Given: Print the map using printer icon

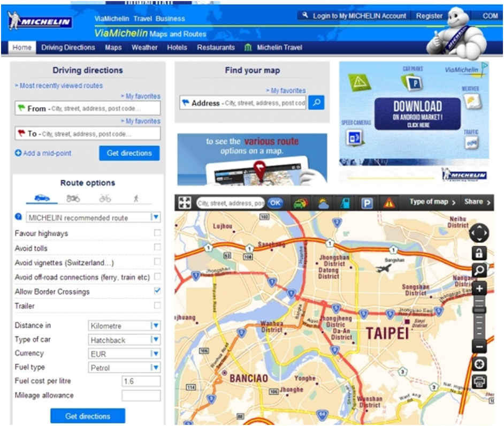Looking at the screenshot, I should tap(479, 382).
